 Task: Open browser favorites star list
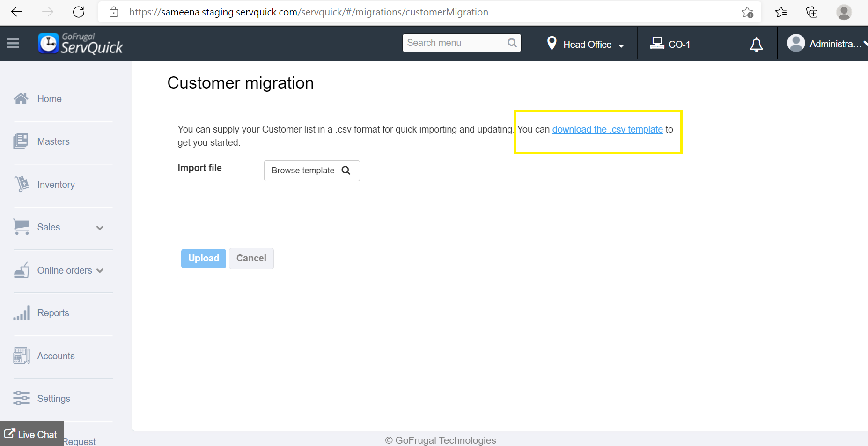click(x=781, y=12)
